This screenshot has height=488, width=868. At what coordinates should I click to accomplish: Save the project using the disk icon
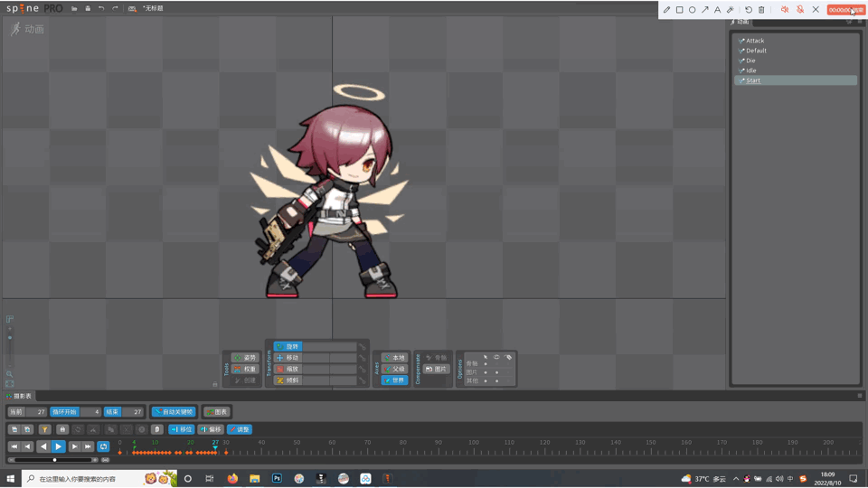pyautogui.click(x=88, y=8)
